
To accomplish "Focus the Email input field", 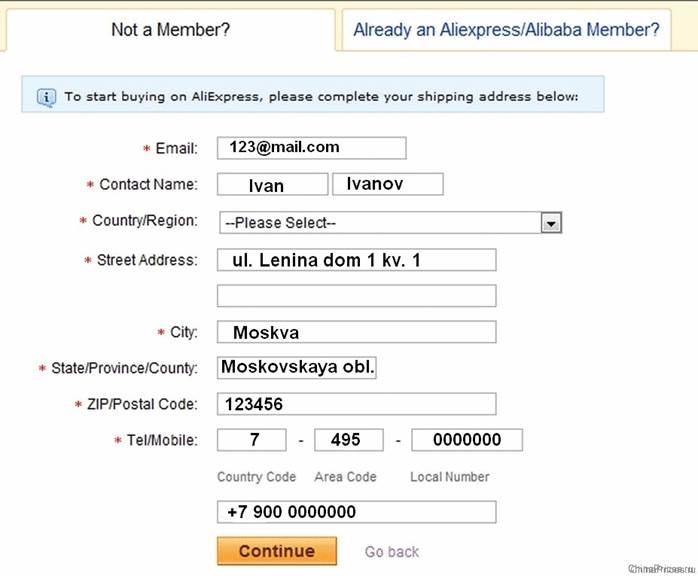I will pyautogui.click(x=312, y=148).
